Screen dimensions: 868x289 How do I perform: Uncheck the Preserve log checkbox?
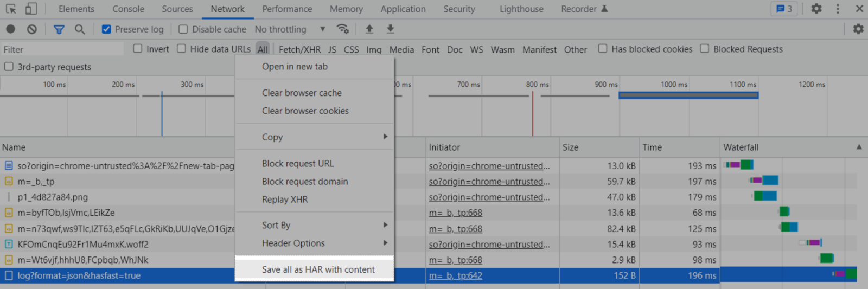point(107,29)
